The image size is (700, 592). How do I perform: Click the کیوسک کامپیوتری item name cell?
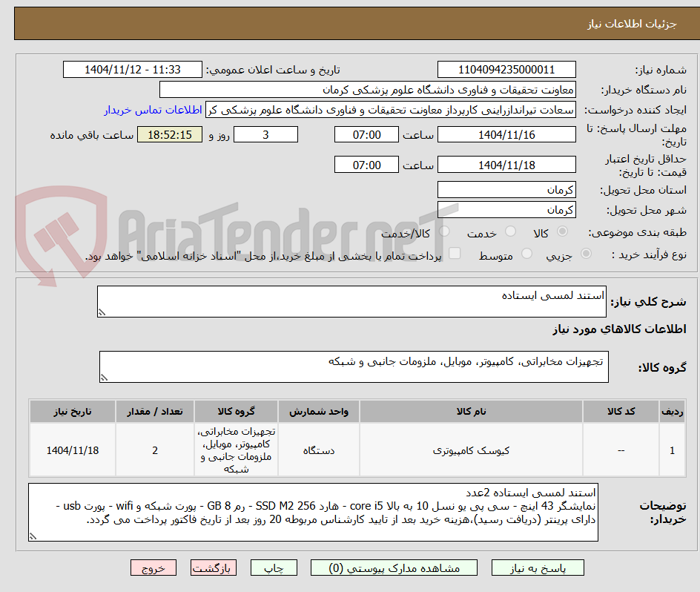pyautogui.click(x=471, y=450)
